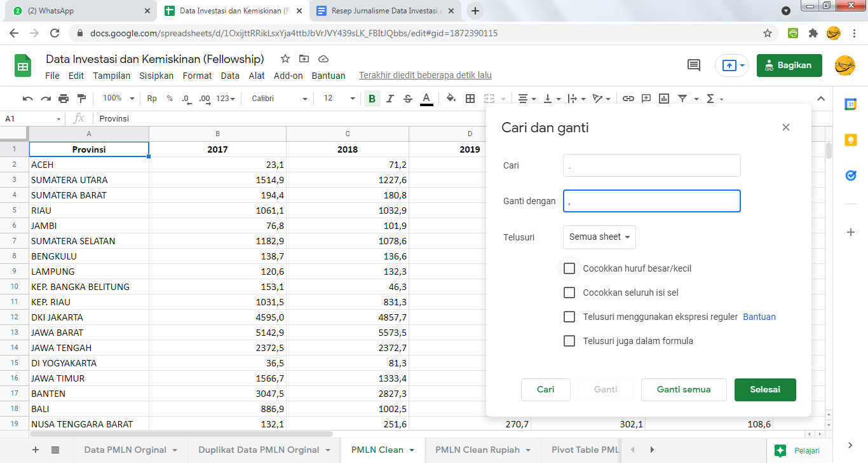Open the cell borders tool

470,99
